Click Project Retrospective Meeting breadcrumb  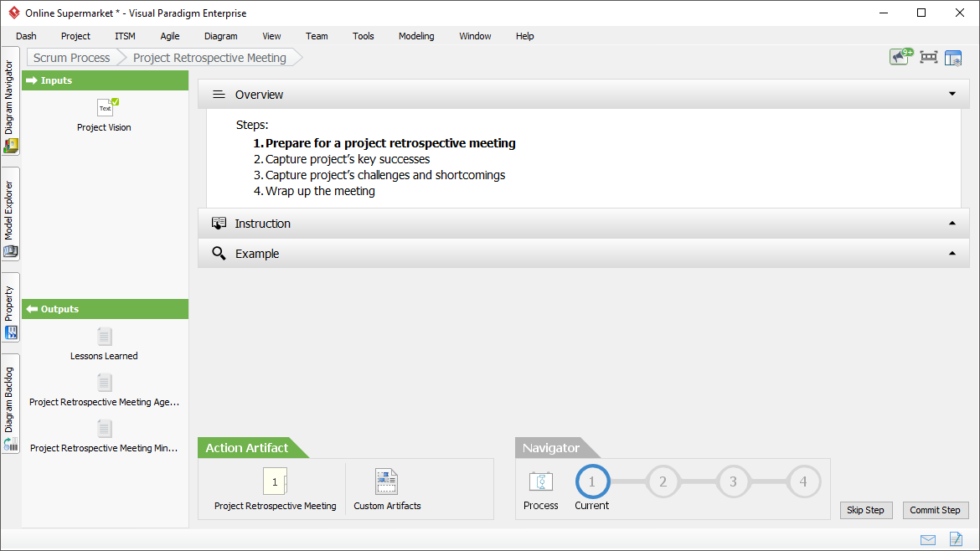(x=210, y=58)
